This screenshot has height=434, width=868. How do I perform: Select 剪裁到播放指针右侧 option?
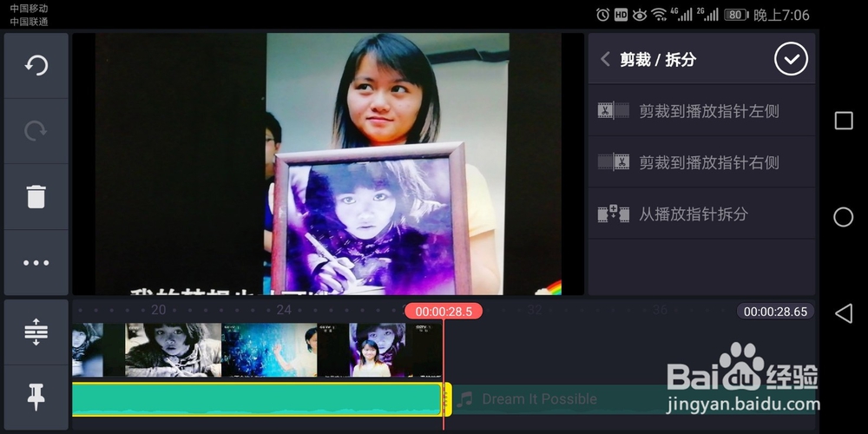click(701, 162)
